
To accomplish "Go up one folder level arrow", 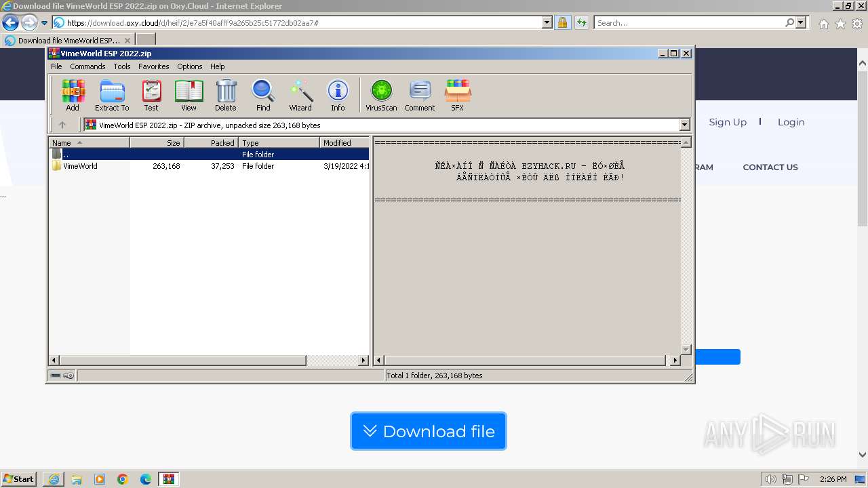I will tap(62, 125).
